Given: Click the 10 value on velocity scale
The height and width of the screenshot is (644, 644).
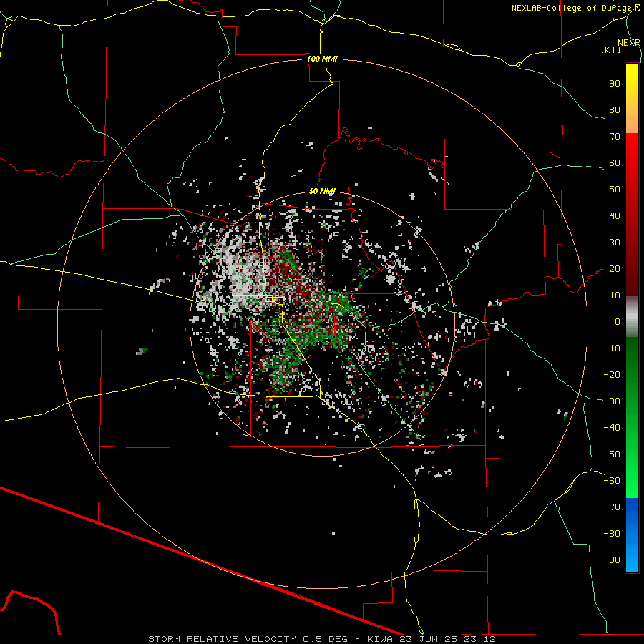Looking at the screenshot, I should [615, 296].
